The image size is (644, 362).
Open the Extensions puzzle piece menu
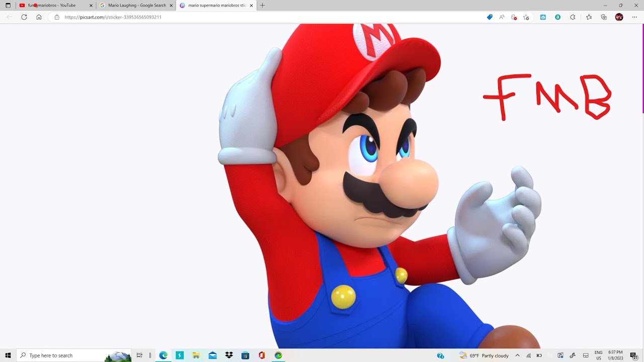pyautogui.click(x=573, y=17)
